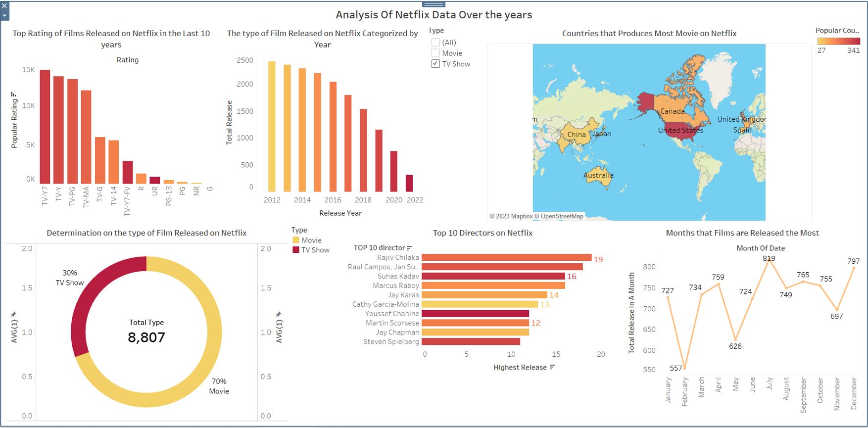Select the TV-Y7-FV bar in the rating chart

coord(128,172)
